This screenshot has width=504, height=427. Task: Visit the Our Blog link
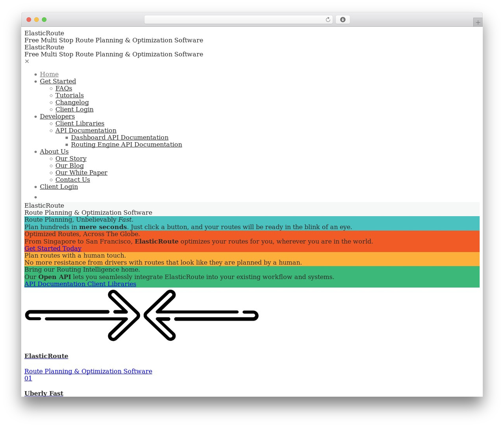[70, 166]
